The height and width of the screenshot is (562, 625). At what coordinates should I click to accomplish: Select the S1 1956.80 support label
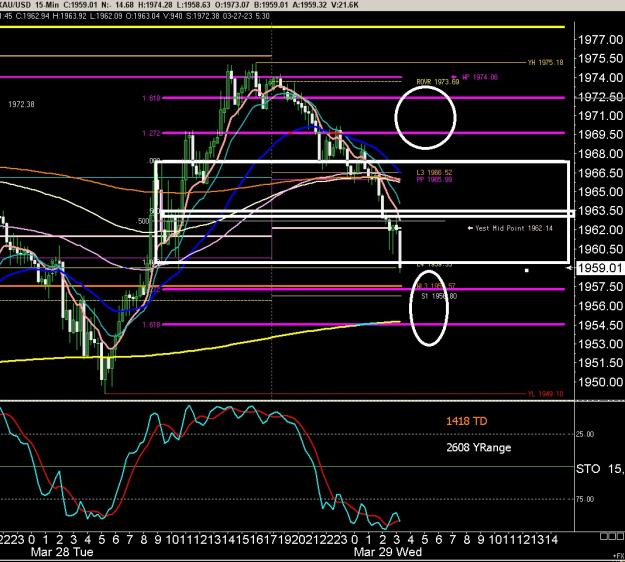click(439, 296)
